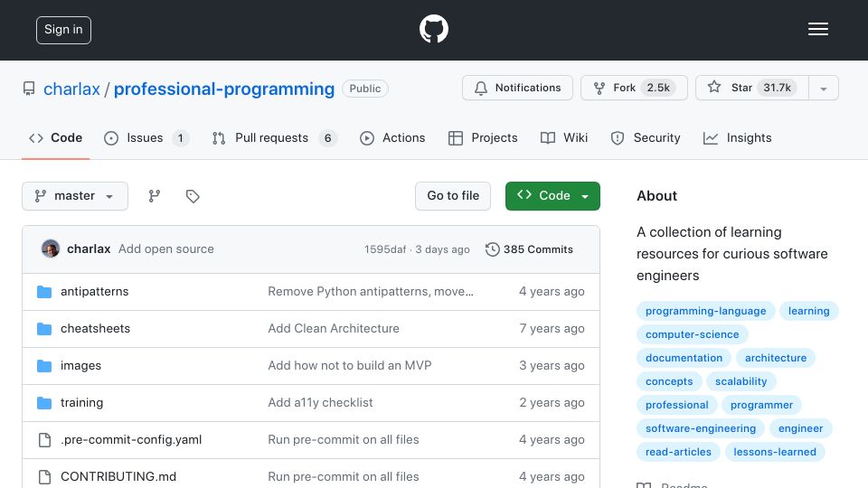Click the commits history clock icon
Screen dimensions: 868x488
[492, 249]
